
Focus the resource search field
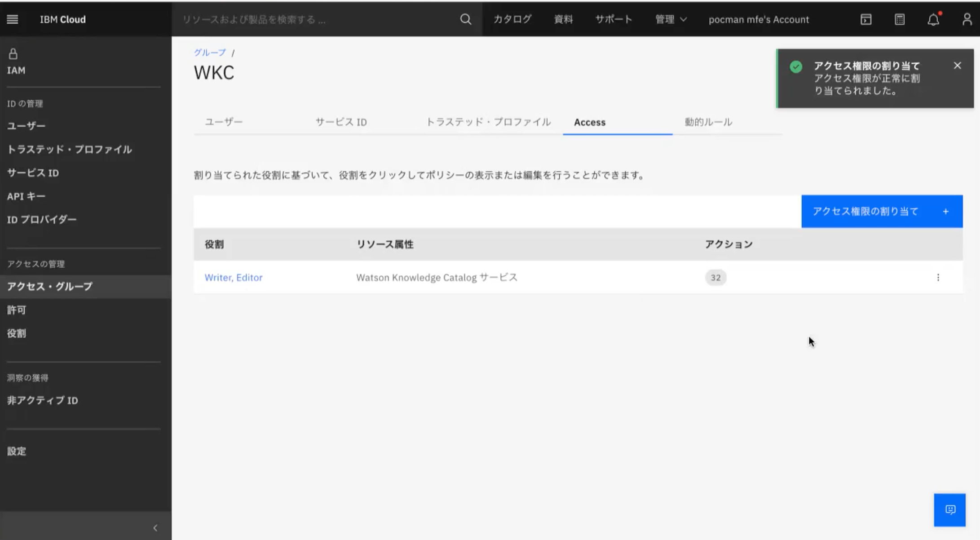(314, 19)
